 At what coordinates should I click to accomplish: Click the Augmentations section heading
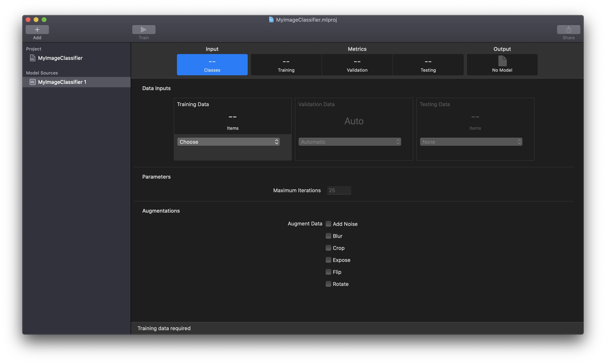pos(161,211)
